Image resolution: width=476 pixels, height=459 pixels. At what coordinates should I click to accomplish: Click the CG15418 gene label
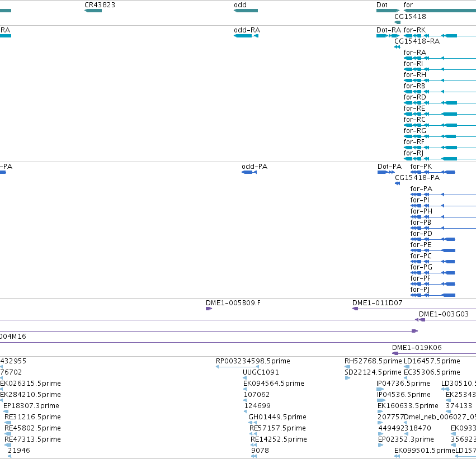pyautogui.click(x=410, y=17)
